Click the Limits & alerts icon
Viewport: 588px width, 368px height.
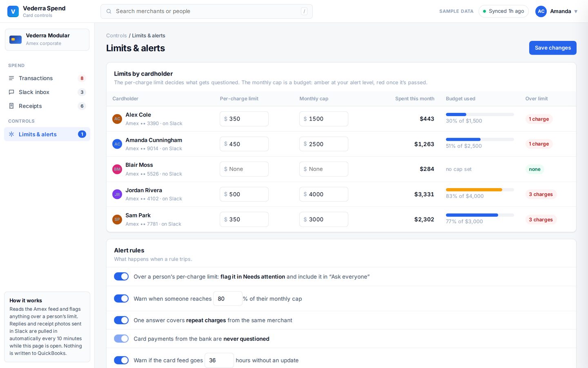point(11,134)
